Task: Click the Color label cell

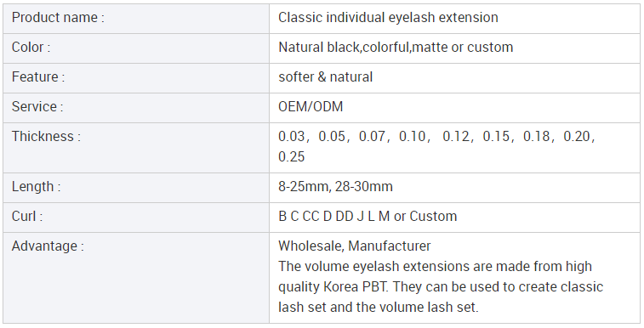Action: point(136,48)
